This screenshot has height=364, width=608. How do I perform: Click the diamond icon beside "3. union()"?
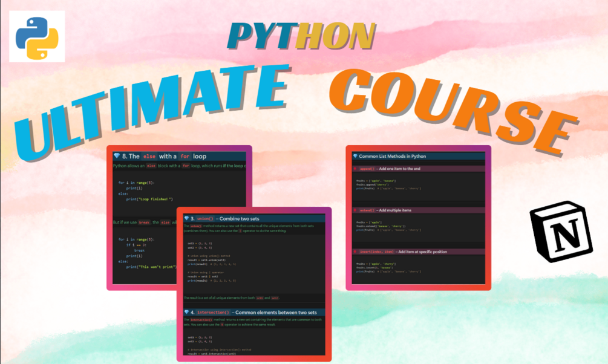tap(186, 219)
